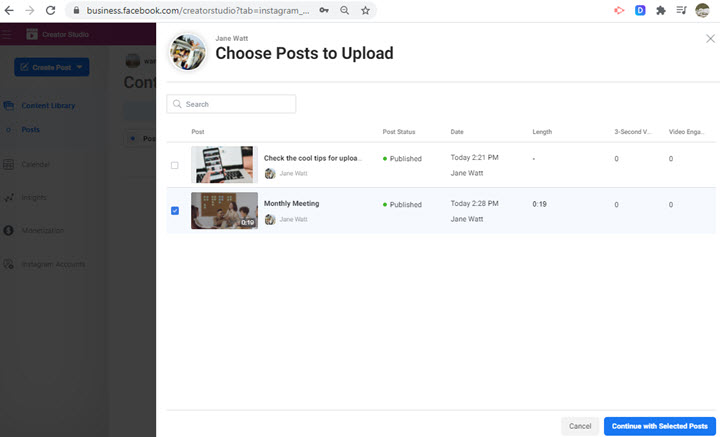Open the Chrome profile avatar menu
Screen dimensions: 720x437
(703, 10)
